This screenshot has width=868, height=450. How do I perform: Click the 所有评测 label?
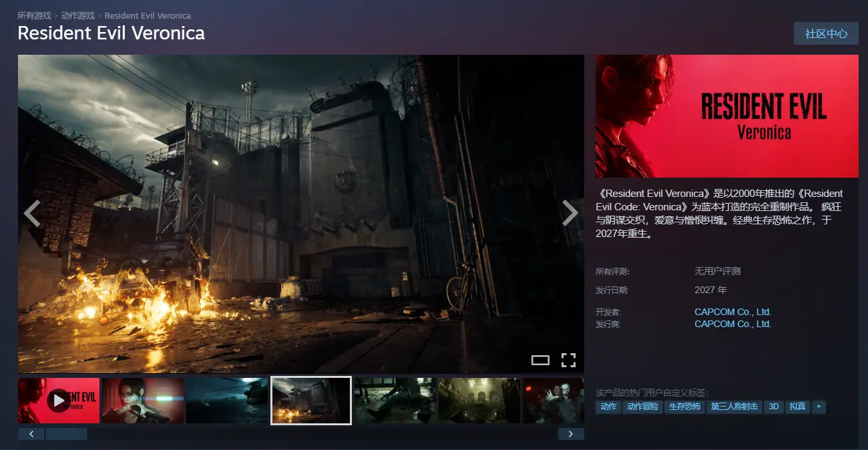612,271
